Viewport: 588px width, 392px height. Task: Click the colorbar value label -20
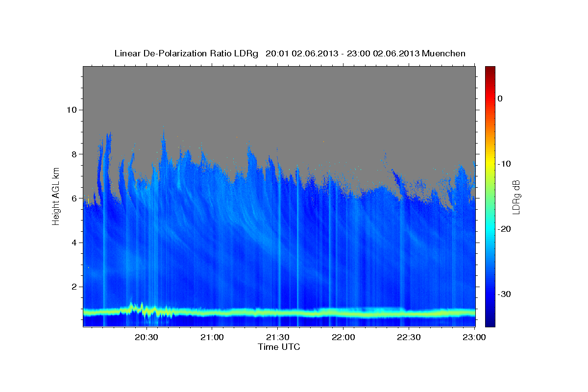tap(504, 229)
